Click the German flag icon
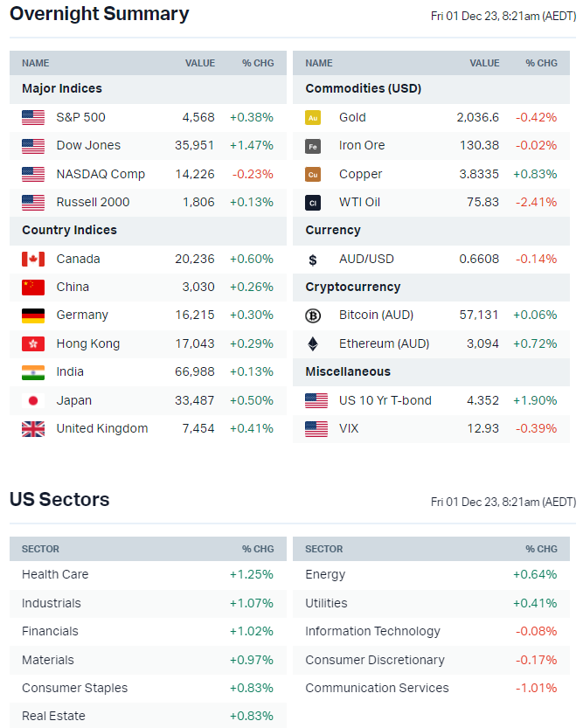 [33, 315]
